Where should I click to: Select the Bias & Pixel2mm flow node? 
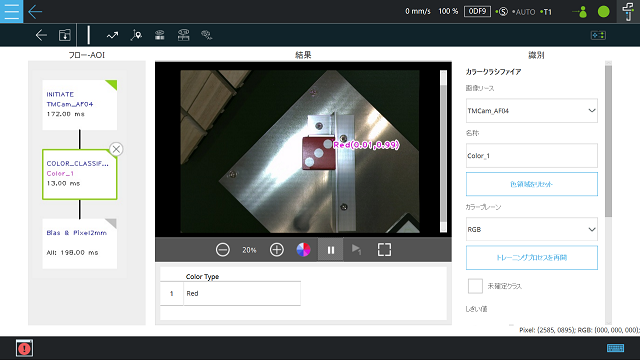80,243
